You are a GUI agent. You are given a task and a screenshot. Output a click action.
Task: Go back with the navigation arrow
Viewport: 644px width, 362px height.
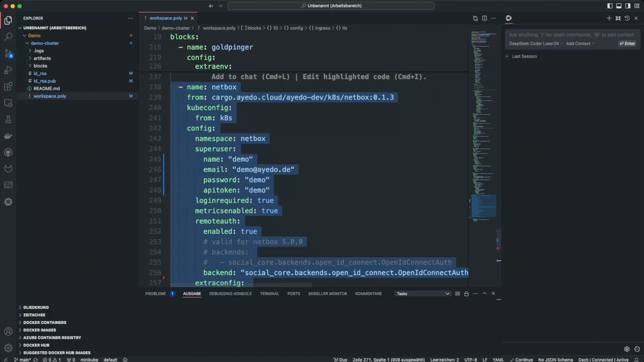pos(211,6)
